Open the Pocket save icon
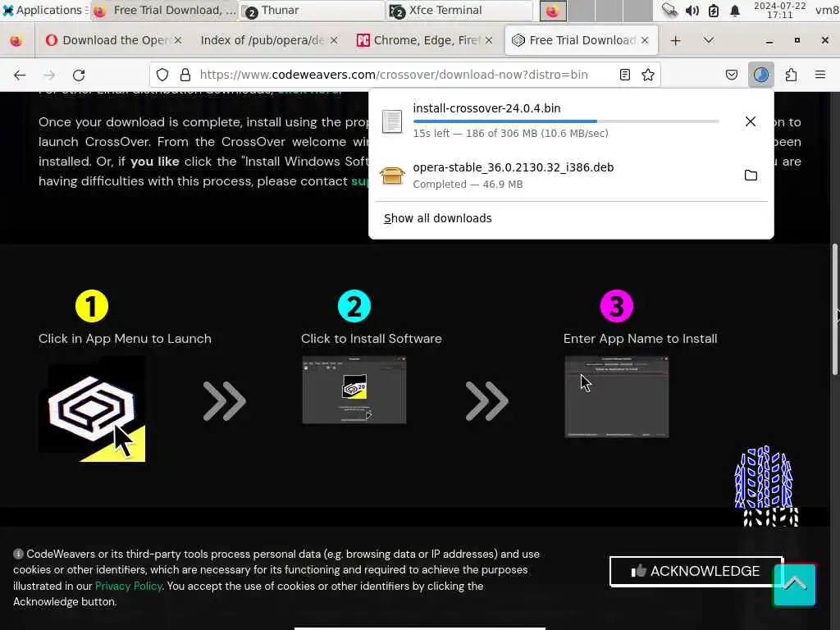Screen dimensions: 840x630 (x=731, y=75)
